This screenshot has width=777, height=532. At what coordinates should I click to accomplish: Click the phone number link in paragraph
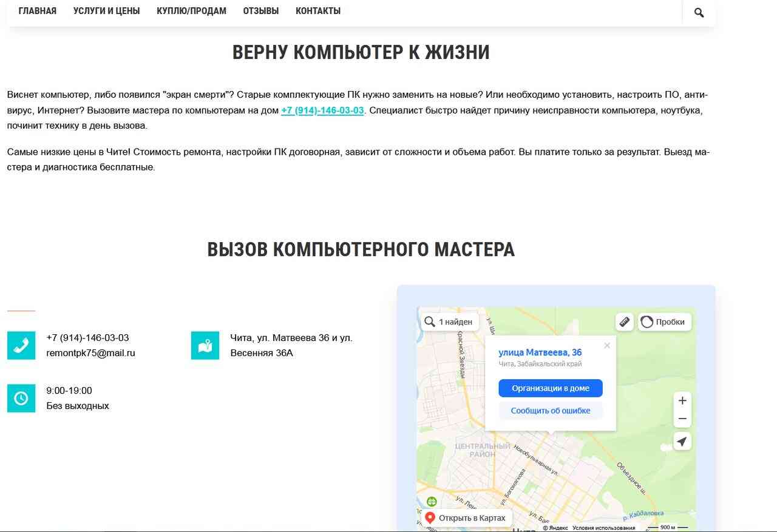(322, 110)
